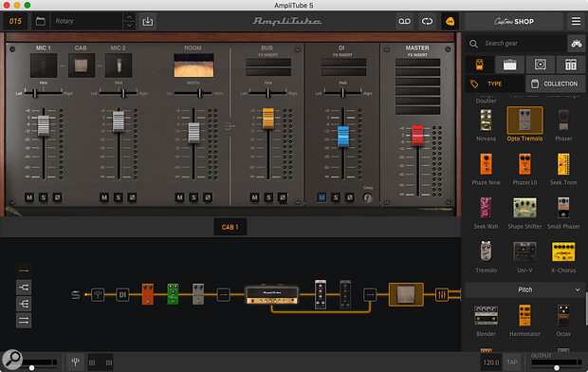The image size is (588, 372).
Task: Open the first DI FX insert slot
Action: point(343,63)
